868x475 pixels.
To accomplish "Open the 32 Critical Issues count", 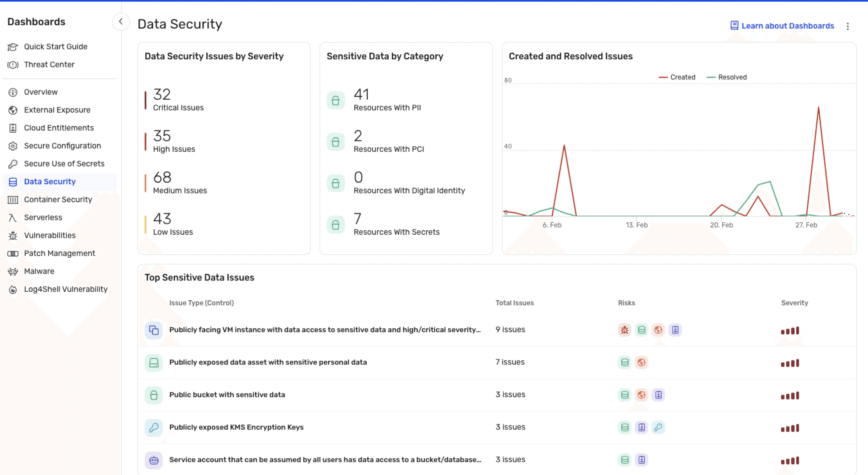I will (x=178, y=100).
